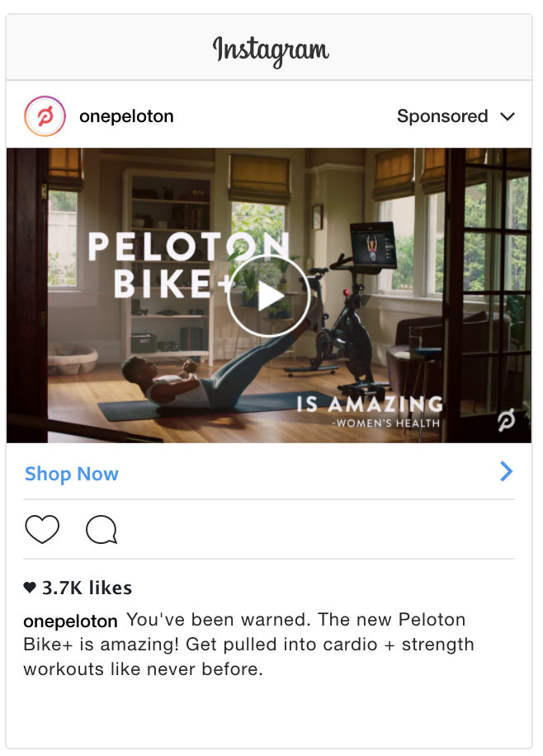543x756 pixels.
Task: Like the post with the heart icon
Action: pos(42,529)
